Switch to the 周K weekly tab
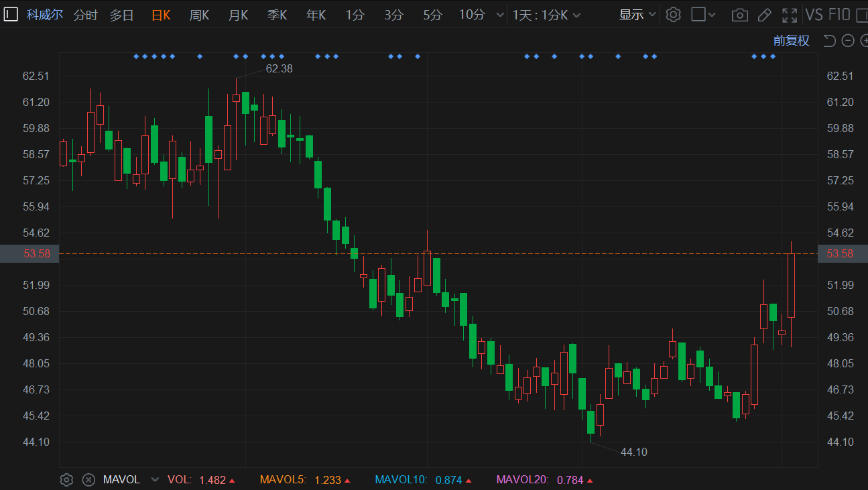This screenshot has height=490, width=868. [x=199, y=15]
